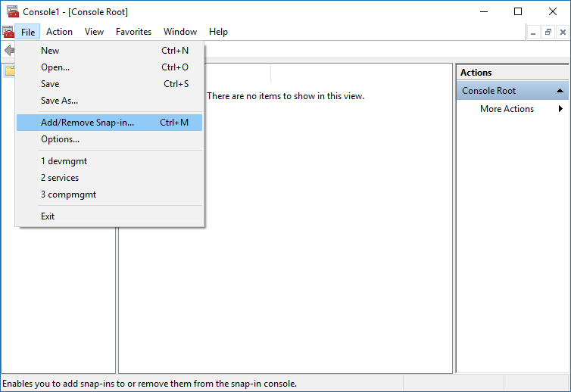Click the status bar description text
Viewport: 571px width, 392px height.
tap(150, 384)
